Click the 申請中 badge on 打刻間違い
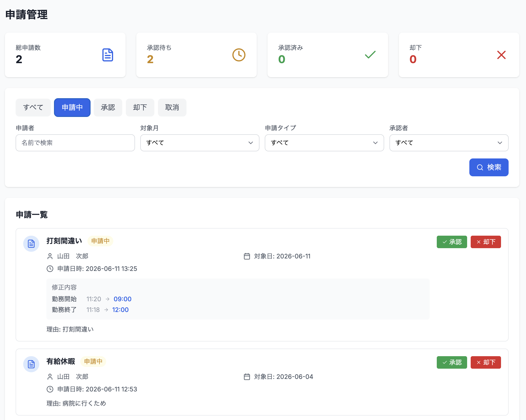 [x=100, y=241]
